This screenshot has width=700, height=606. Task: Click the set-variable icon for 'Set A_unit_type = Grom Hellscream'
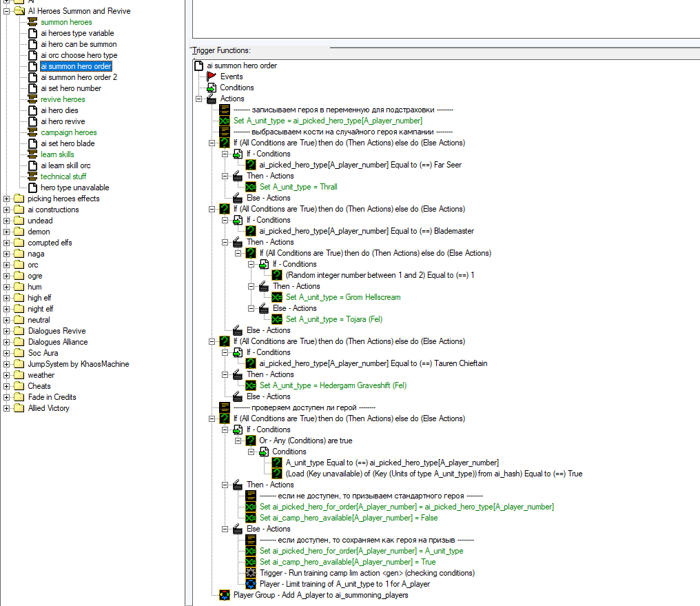277,297
